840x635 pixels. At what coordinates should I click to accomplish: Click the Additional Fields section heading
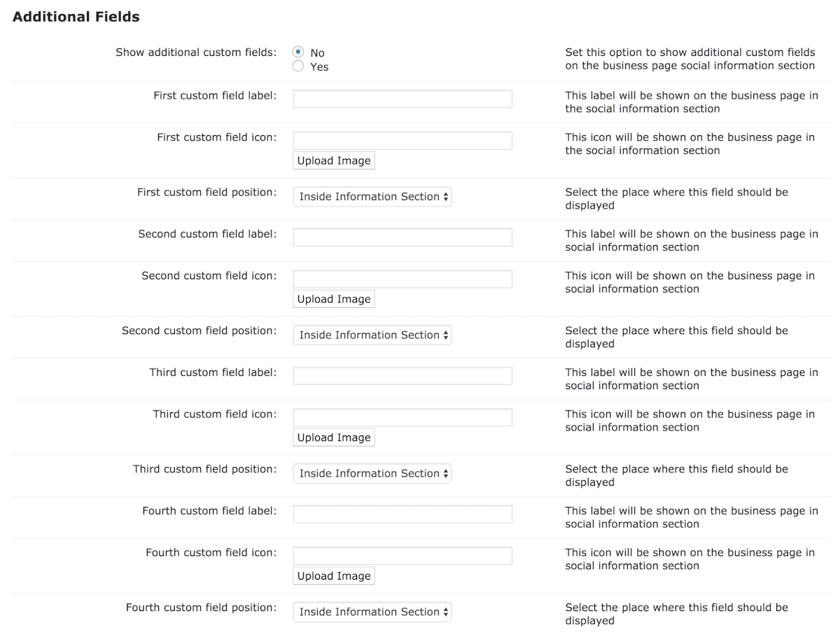(76, 17)
